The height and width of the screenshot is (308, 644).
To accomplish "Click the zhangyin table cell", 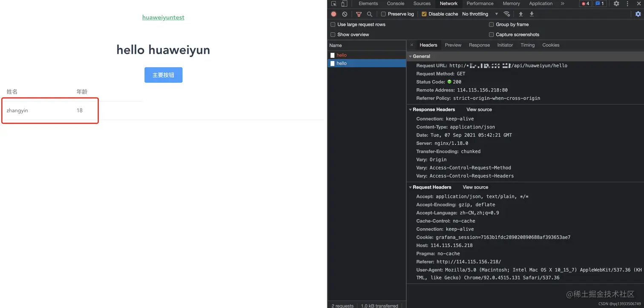I will [17, 110].
